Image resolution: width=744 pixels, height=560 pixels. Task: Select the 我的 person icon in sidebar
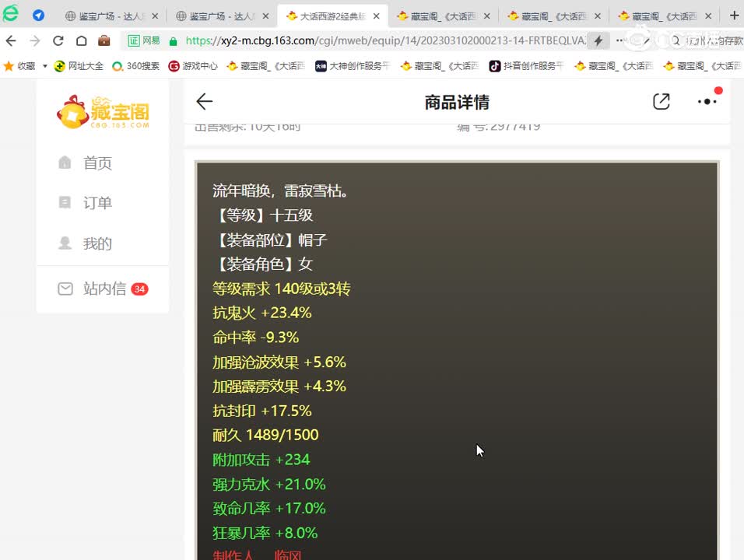click(x=65, y=243)
